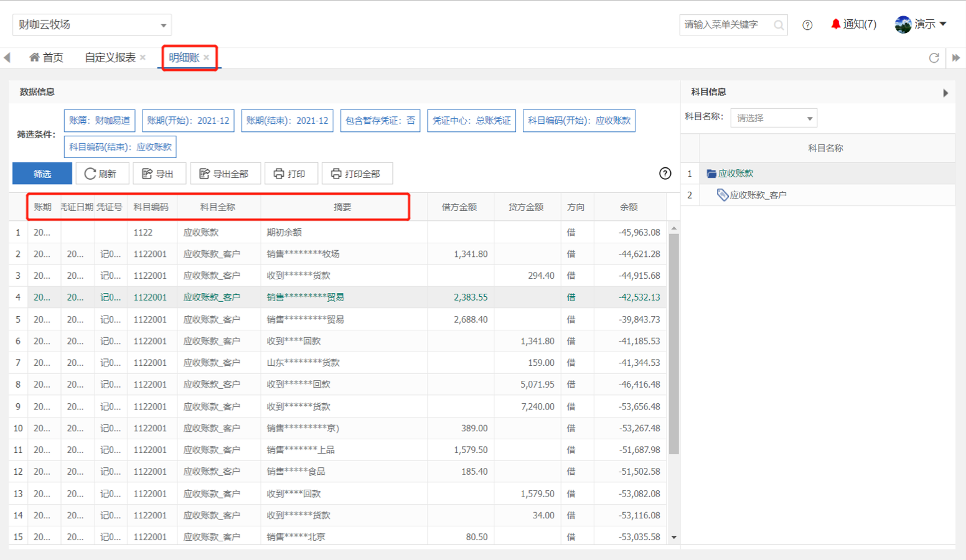The image size is (966, 560).
Task: Expand the 演示 user menu
Action: coord(921,24)
